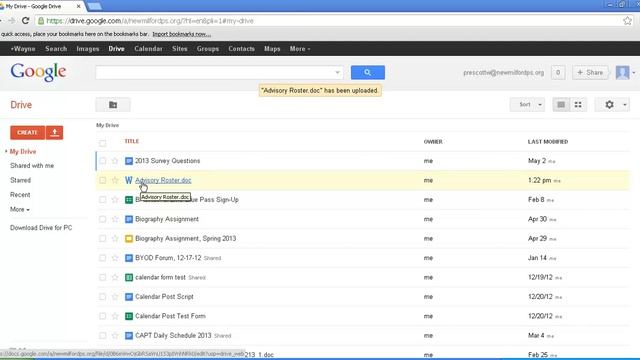
Task: Bookmark page with star icon in address bar
Action: click(627, 20)
